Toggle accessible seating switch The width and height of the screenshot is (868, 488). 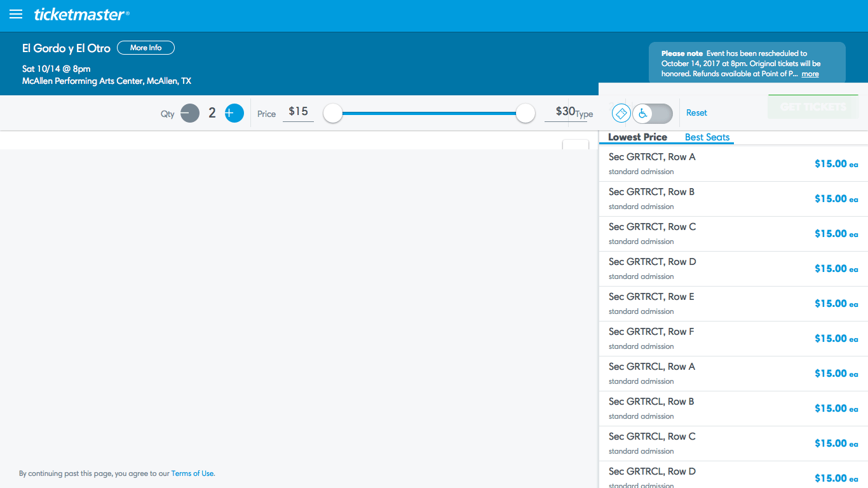tap(653, 113)
